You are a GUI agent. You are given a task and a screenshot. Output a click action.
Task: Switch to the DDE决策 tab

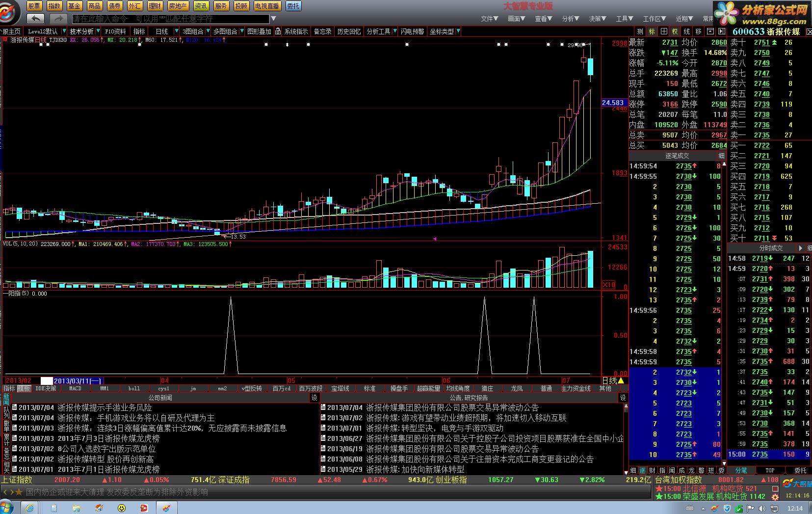coord(46,388)
